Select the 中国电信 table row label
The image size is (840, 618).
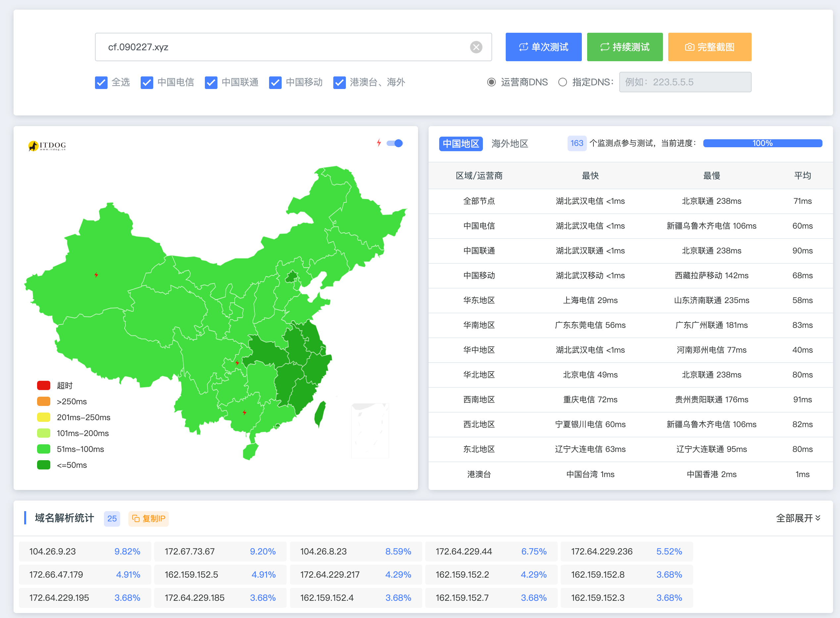pyautogui.click(x=479, y=226)
